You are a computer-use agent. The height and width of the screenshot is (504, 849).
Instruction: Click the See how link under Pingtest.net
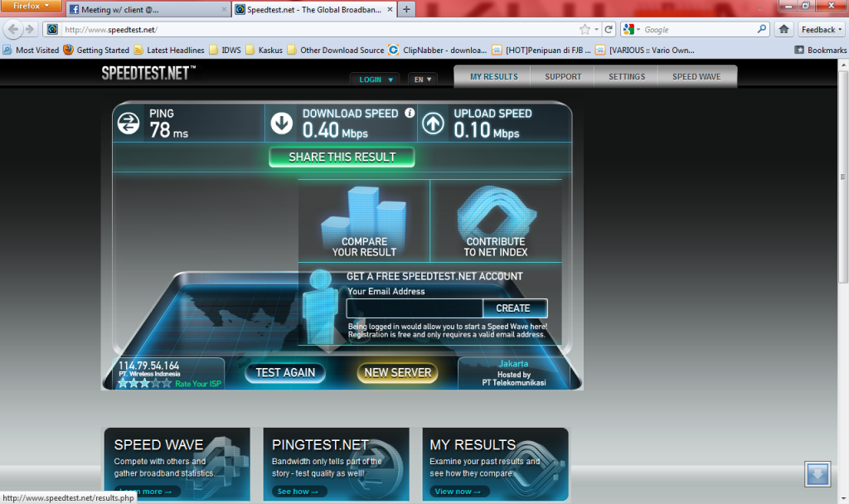[x=299, y=492]
